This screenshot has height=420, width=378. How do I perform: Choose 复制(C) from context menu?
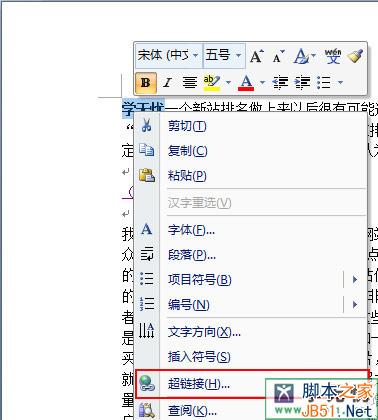[250, 151]
